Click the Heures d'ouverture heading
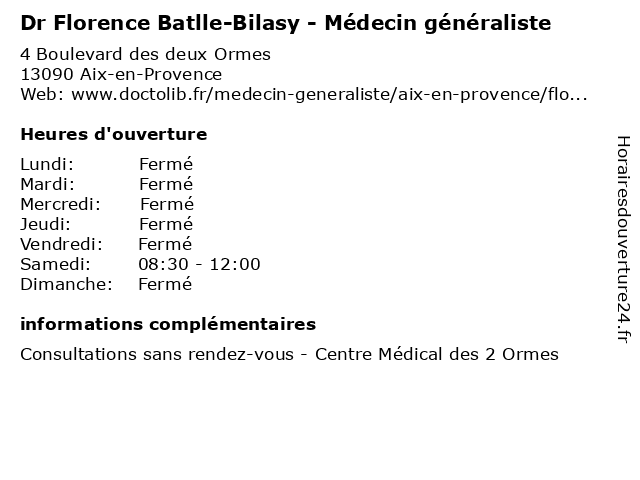Image resolution: width=640 pixels, height=480 pixels. pos(114,134)
